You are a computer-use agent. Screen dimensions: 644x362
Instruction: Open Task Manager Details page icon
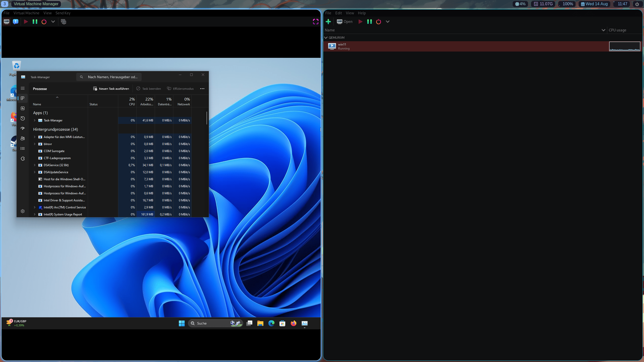[23, 149]
